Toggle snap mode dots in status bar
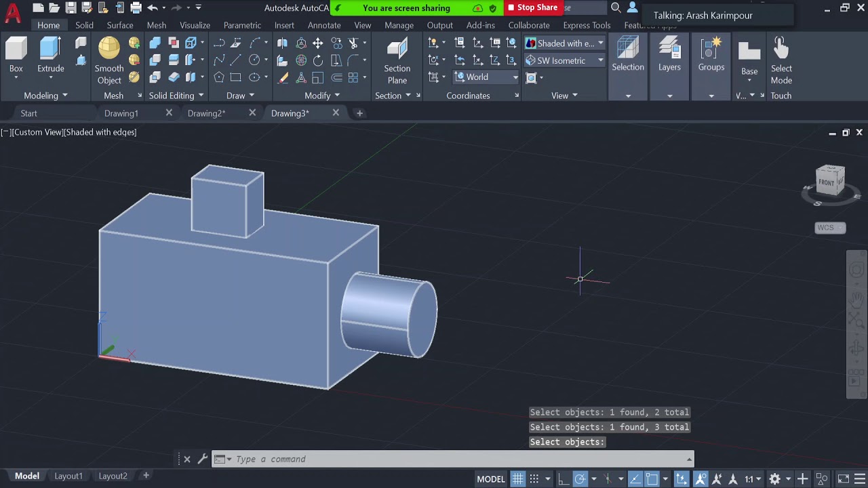The height and width of the screenshot is (488, 868). point(534,479)
